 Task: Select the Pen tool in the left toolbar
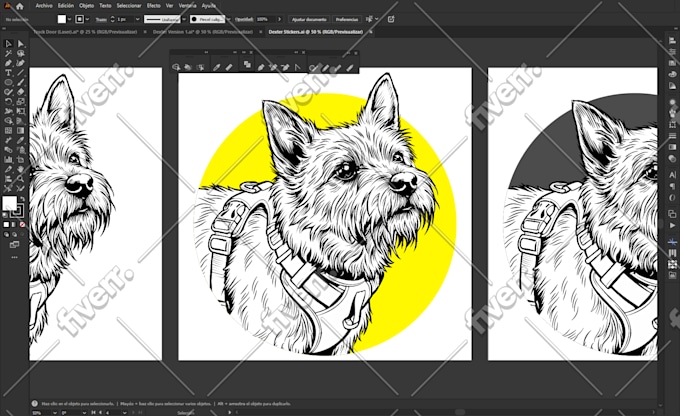coord(8,63)
